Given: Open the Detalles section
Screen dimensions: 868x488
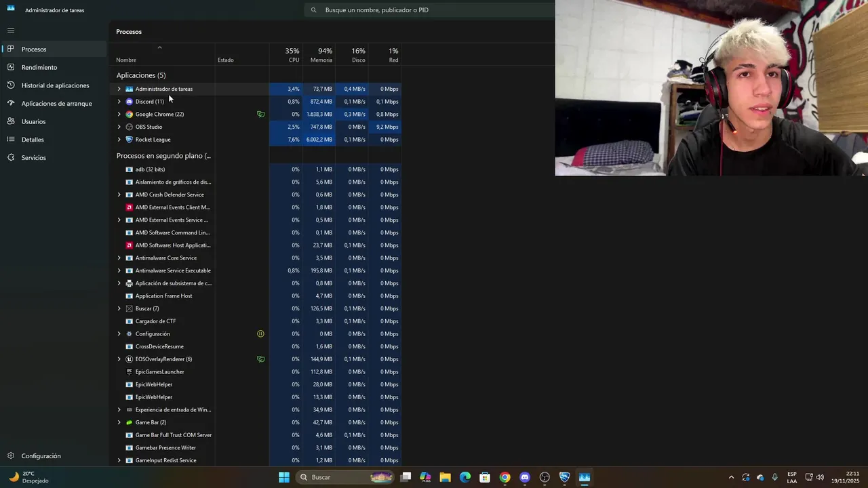Looking at the screenshot, I should (54, 140).
